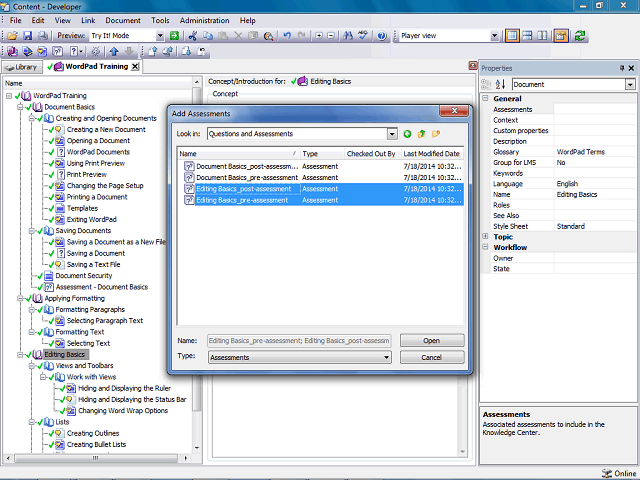Click the Library view folder icon in dialog
This screenshot has width=640, height=480.
tap(436, 134)
